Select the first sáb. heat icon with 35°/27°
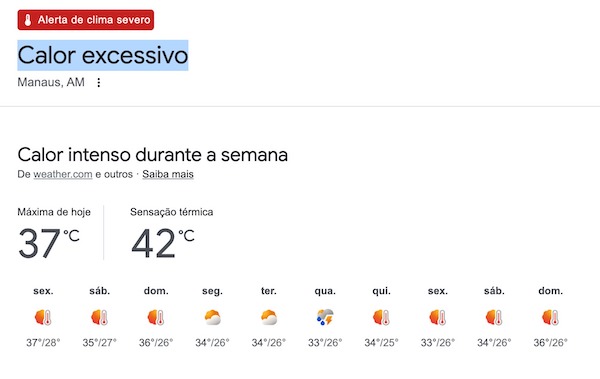The width and height of the screenshot is (600, 379). tap(99, 317)
